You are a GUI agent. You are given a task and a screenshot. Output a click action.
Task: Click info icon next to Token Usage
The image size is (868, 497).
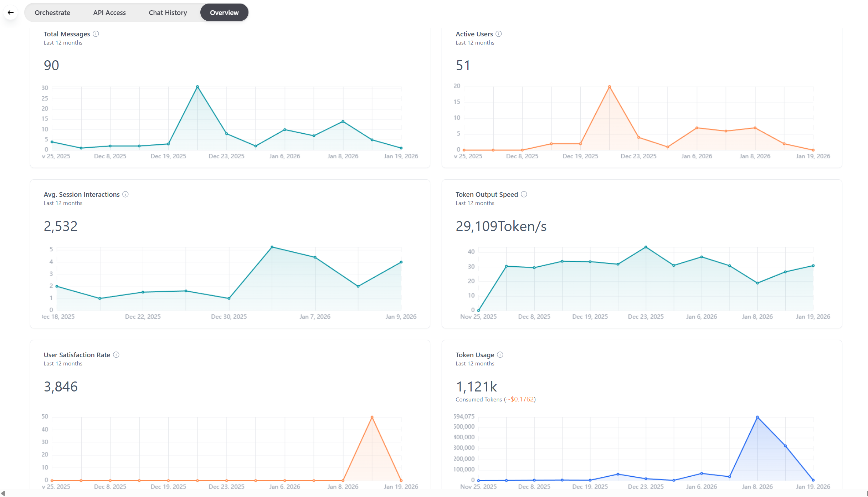500,355
